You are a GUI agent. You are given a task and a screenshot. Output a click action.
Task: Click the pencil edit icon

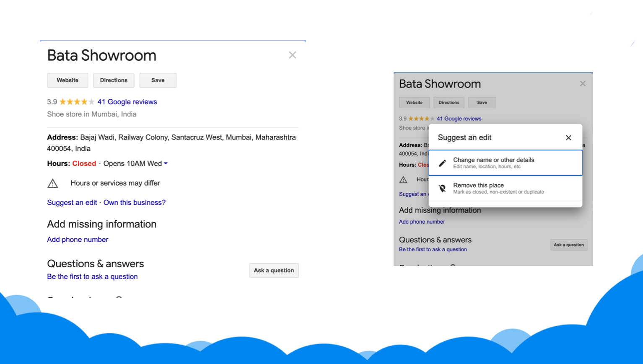(442, 163)
